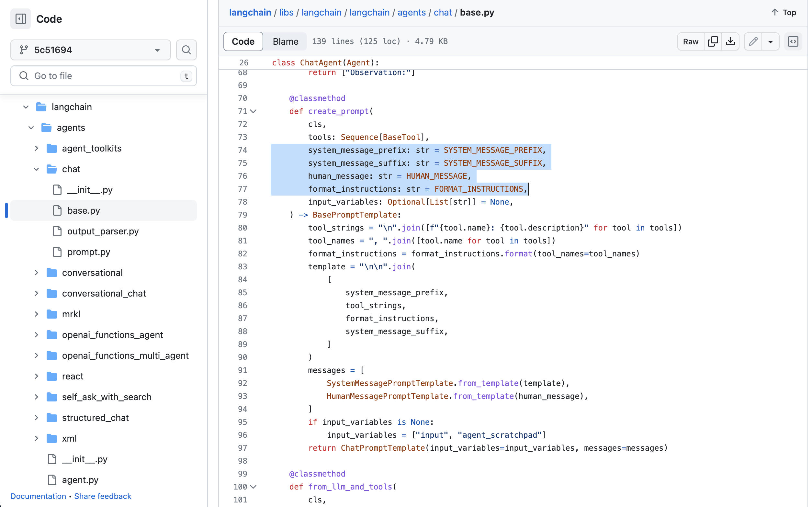Copy raw contents of base.py
Viewport: 812px width, 507px height.
[713, 41]
